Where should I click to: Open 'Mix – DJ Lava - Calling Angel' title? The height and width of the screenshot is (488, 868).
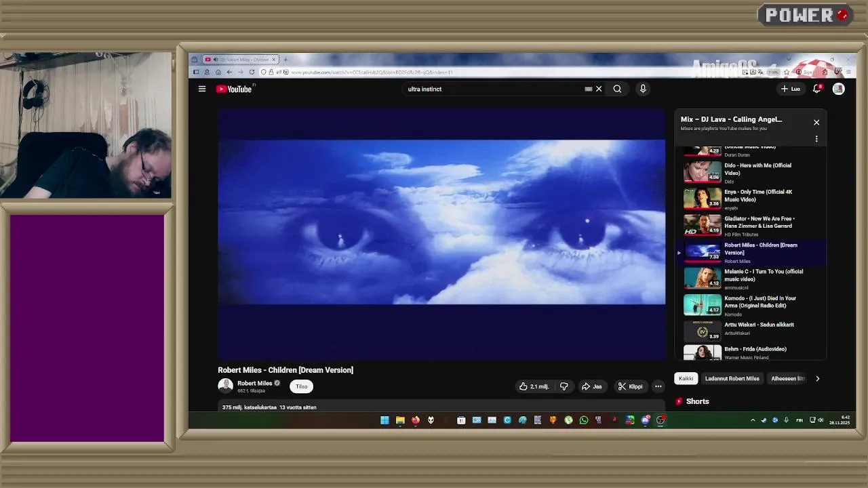pyautogui.click(x=731, y=119)
